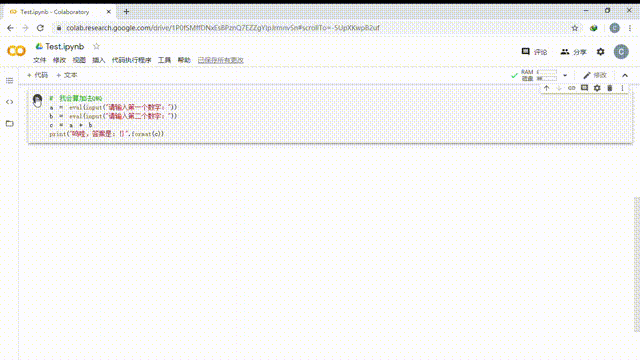The image size is (640, 360).
Task: Move cell up arrow icon
Action: coord(547,88)
